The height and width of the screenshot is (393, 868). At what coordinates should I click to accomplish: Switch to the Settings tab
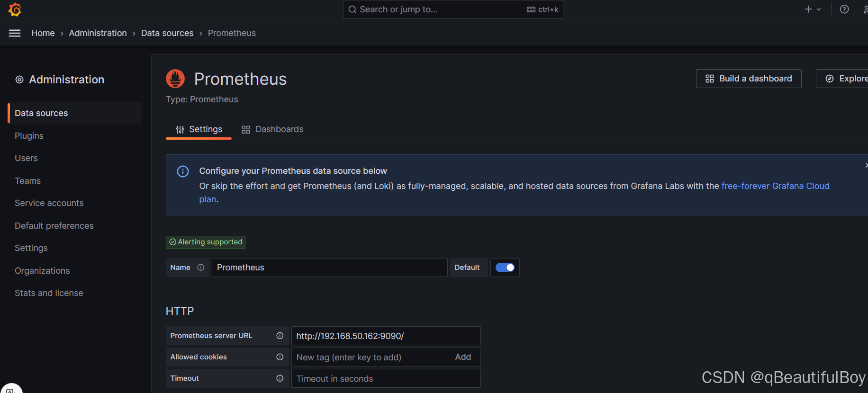click(x=199, y=129)
